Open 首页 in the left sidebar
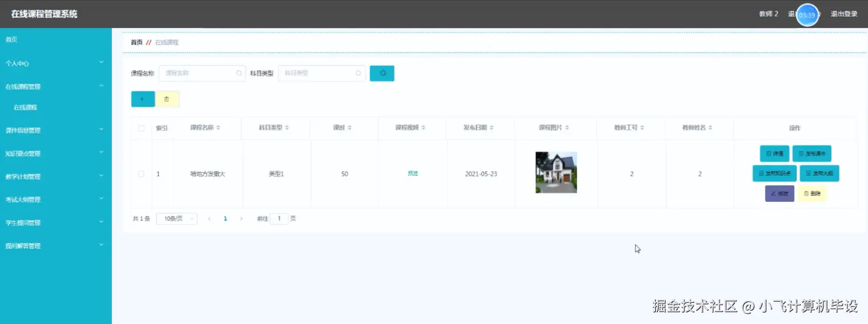 [x=11, y=40]
